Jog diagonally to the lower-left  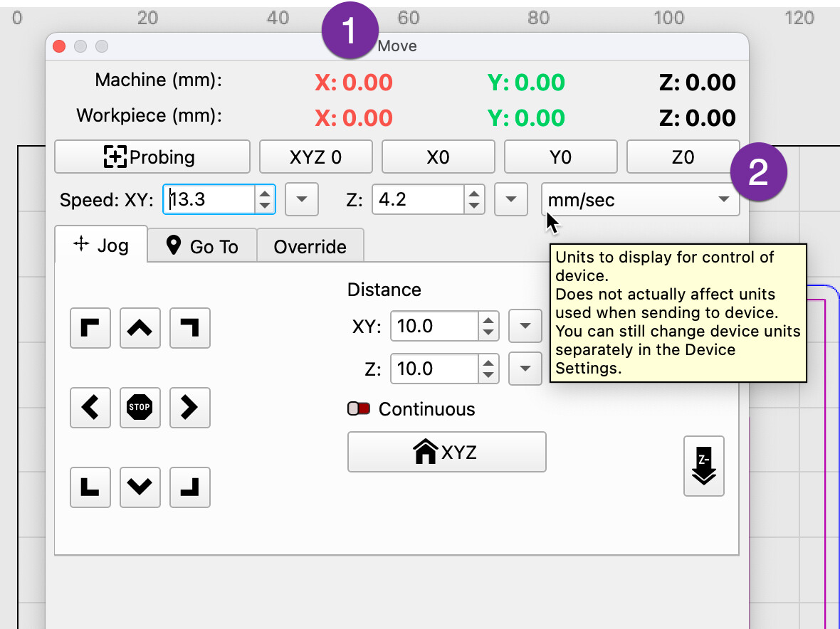pyautogui.click(x=90, y=487)
